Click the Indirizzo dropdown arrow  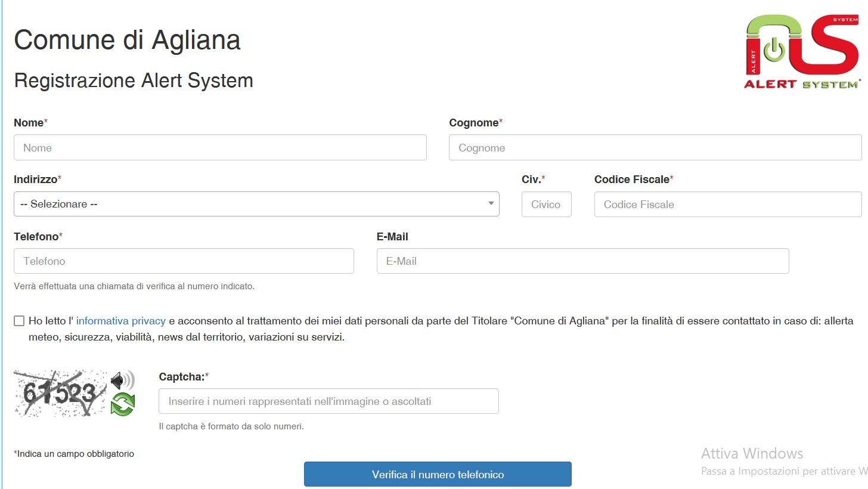coord(491,203)
